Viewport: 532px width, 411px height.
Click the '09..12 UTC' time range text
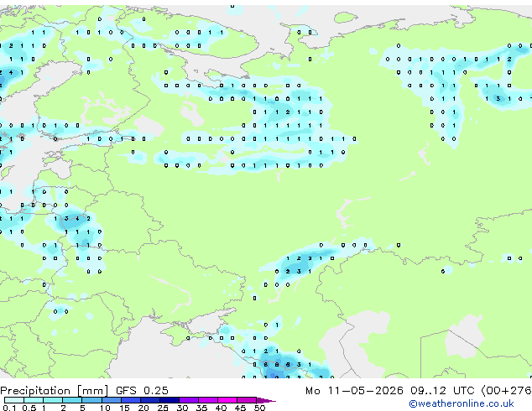[x=441, y=391]
